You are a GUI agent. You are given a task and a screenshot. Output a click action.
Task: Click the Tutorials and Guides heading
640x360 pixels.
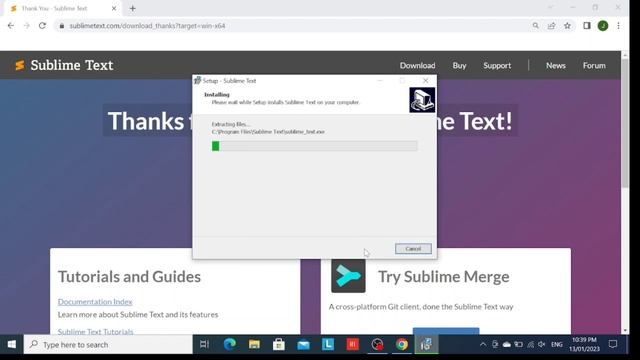click(129, 277)
